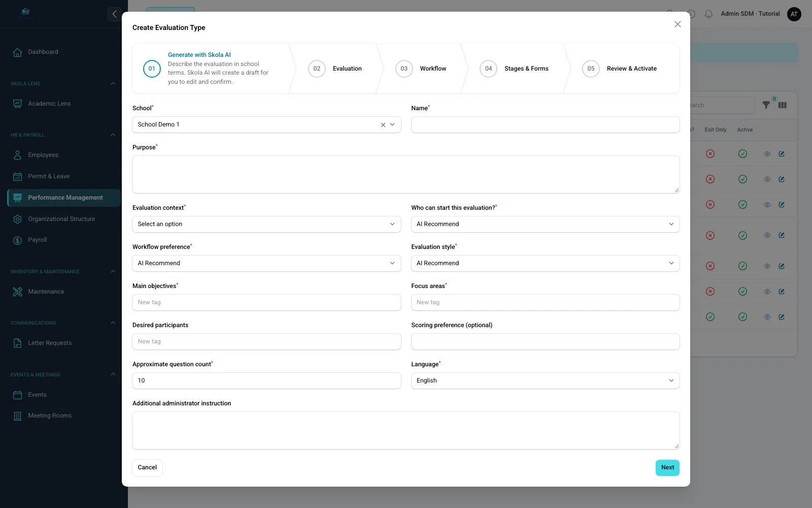Go to Employees in the sidebar
Screen dimensions: 812x508
pyautogui.click(x=64, y=155)
